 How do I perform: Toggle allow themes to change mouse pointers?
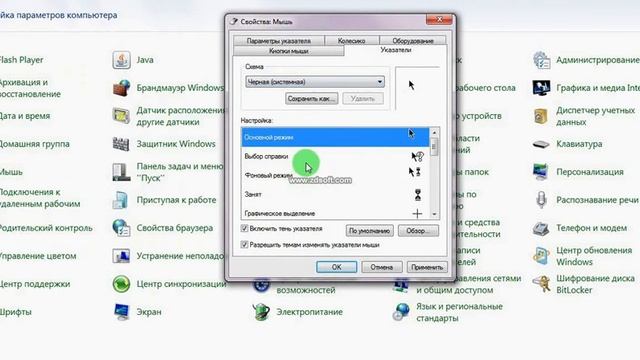[x=244, y=244]
